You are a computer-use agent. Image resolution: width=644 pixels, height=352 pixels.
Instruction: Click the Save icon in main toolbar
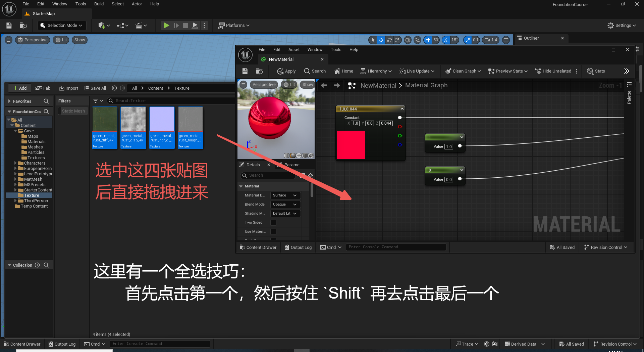click(x=9, y=26)
